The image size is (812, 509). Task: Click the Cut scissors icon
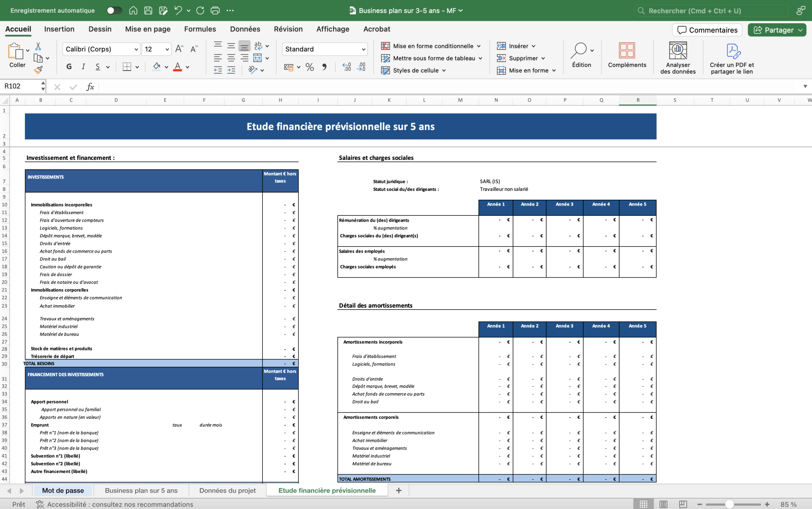38,46
